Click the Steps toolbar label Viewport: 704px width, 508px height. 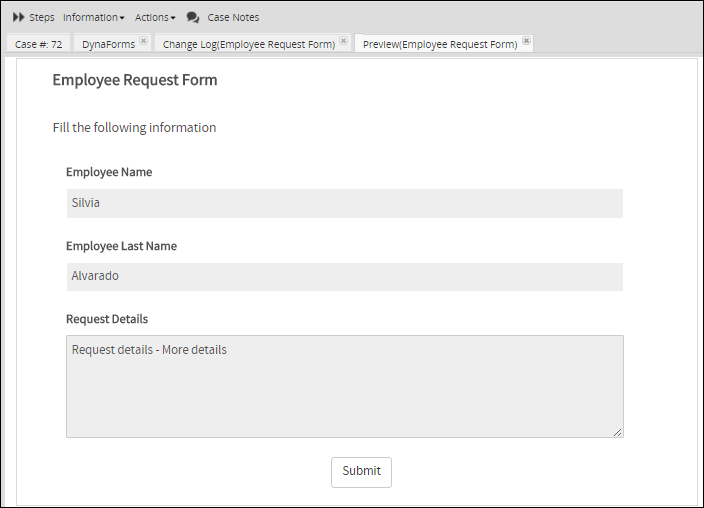point(42,17)
